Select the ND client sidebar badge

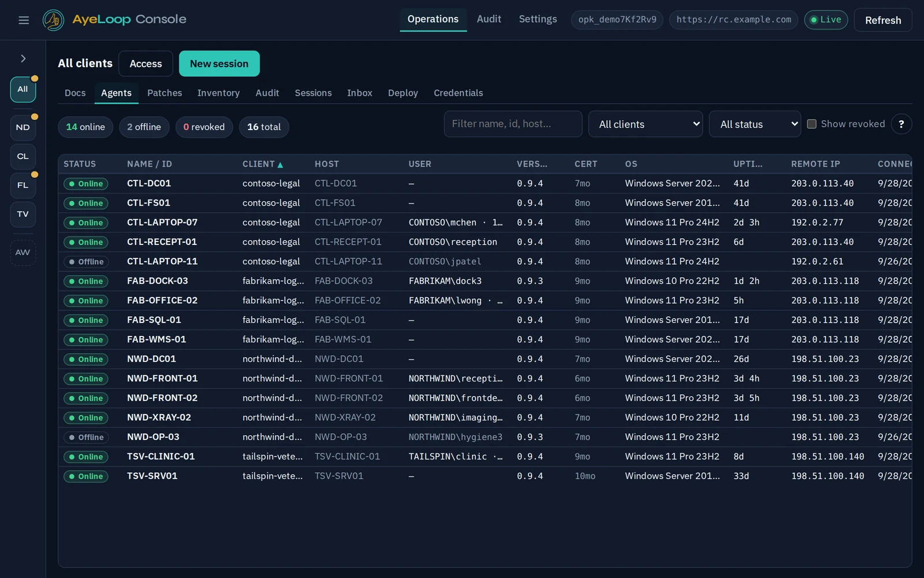point(23,127)
